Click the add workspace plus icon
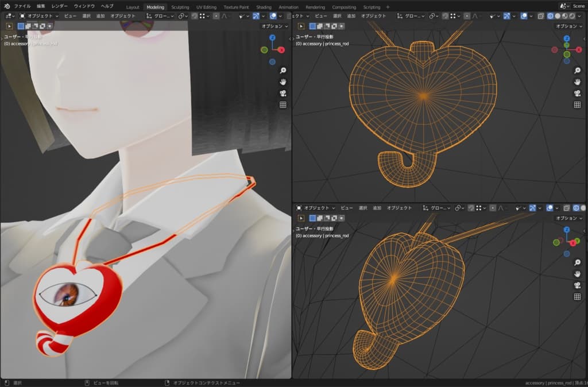This screenshot has height=387, width=588. point(388,7)
